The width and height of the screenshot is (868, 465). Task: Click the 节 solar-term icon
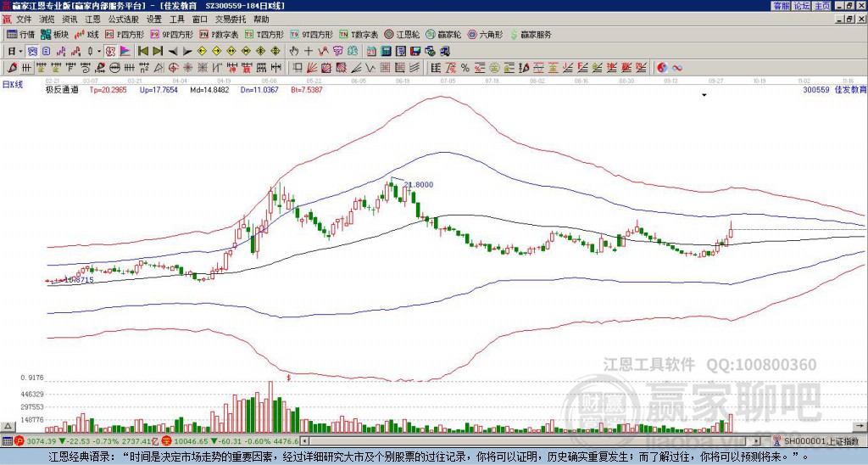click(x=337, y=52)
